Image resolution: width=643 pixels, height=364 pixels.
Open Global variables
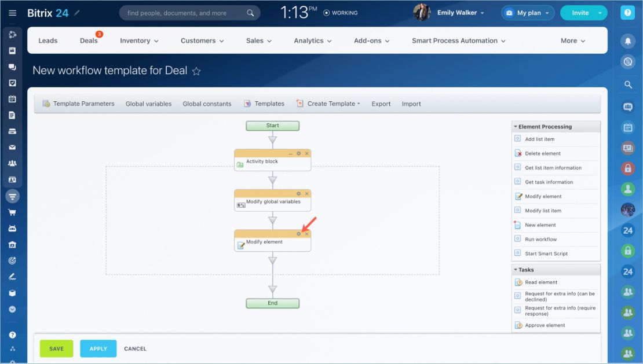point(148,104)
